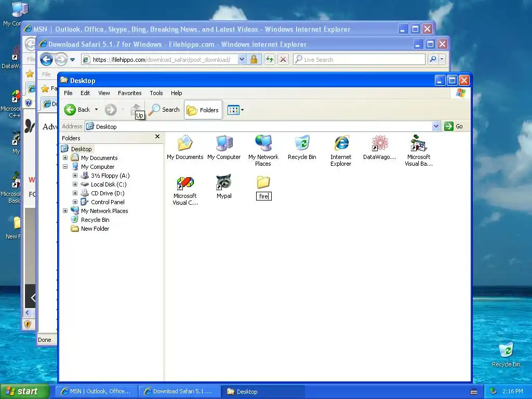Select Internet Explorer icon in file pane
Viewport: 532px width, 399px height.
pos(341,151)
